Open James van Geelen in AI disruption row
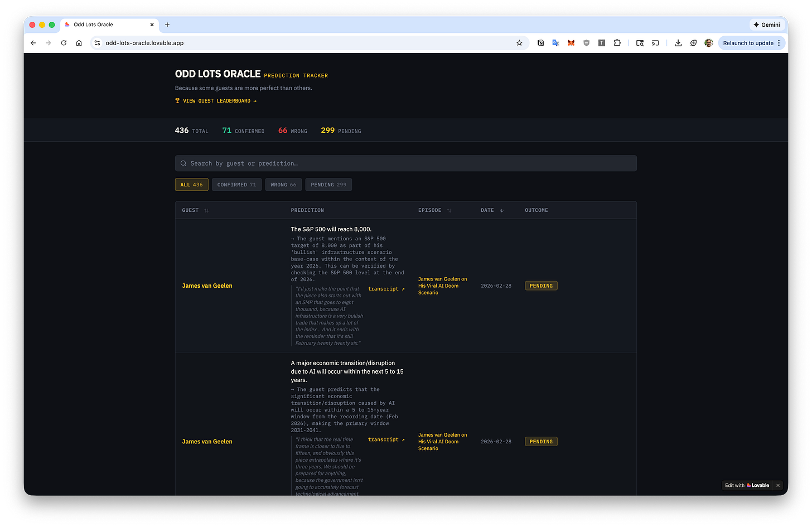 (207, 442)
